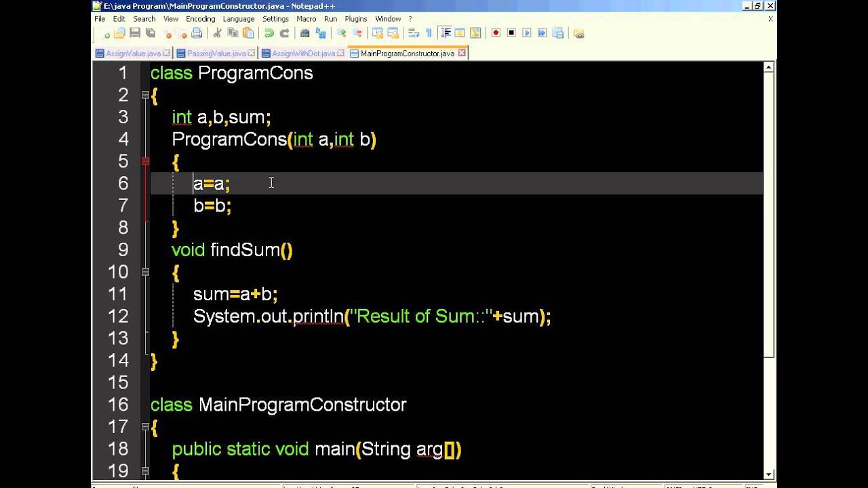Click the menu bar X close-document button

770,19
